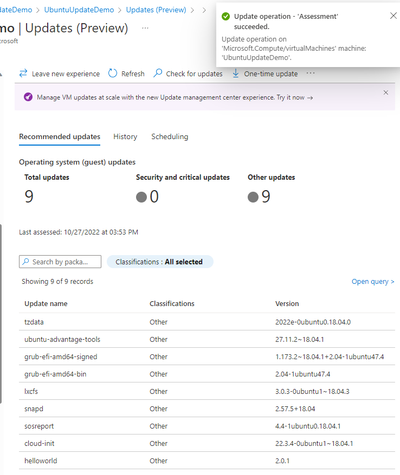Click version 2022e-0ubuntu0.18.04.0 cell
Image resolution: width=400 pixels, height=475 pixels.
313,322
